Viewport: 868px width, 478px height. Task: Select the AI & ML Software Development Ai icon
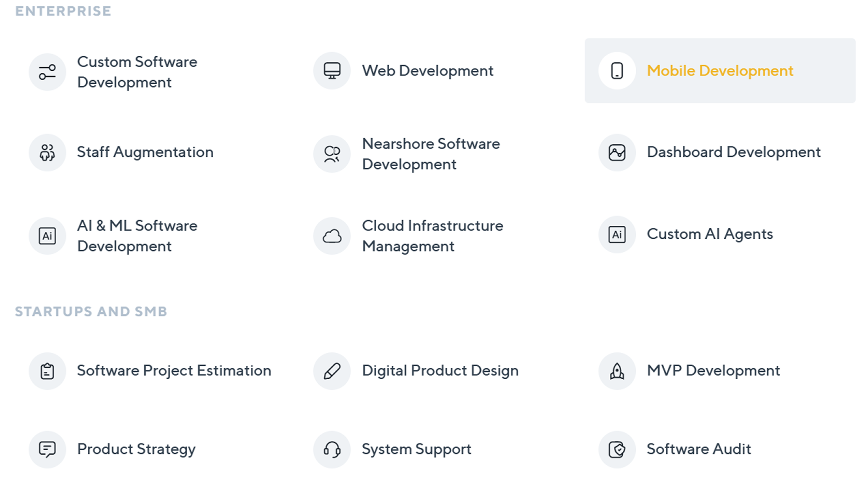point(47,236)
